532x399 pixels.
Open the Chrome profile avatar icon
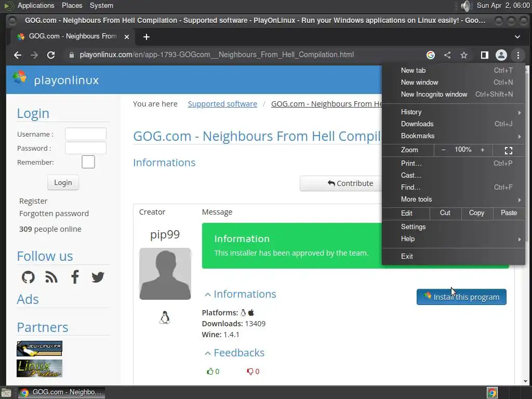tap(501, 55)
